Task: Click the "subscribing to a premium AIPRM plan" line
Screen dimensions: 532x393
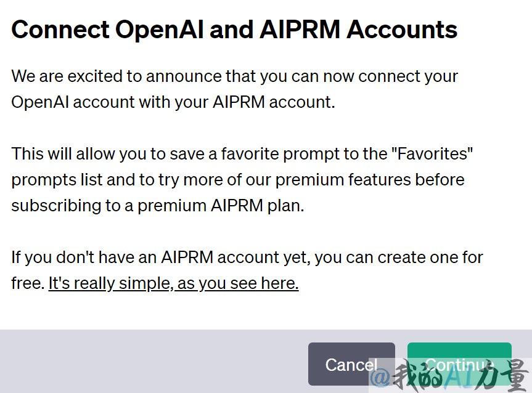Action: click(158, 206)
